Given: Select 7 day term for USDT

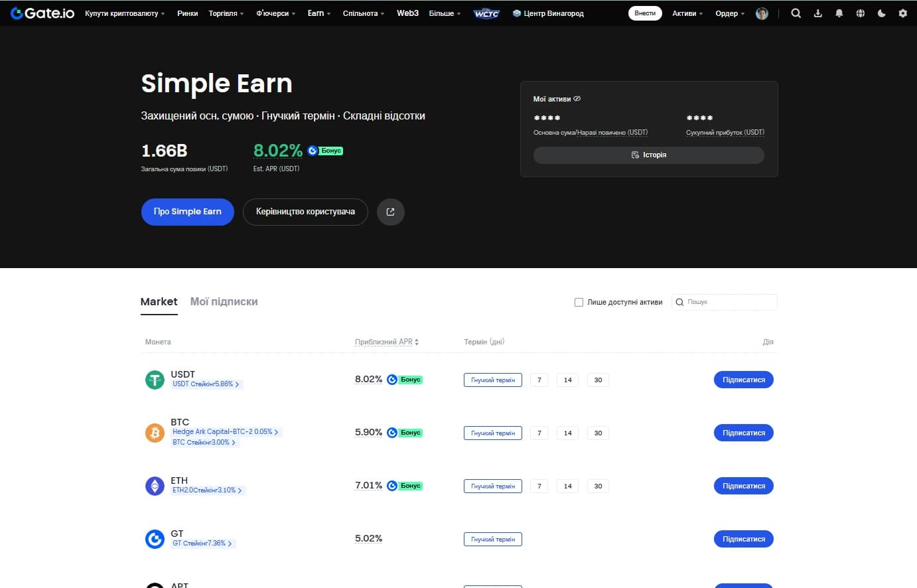Looking at the screenshot, I should tap(539, 380).
